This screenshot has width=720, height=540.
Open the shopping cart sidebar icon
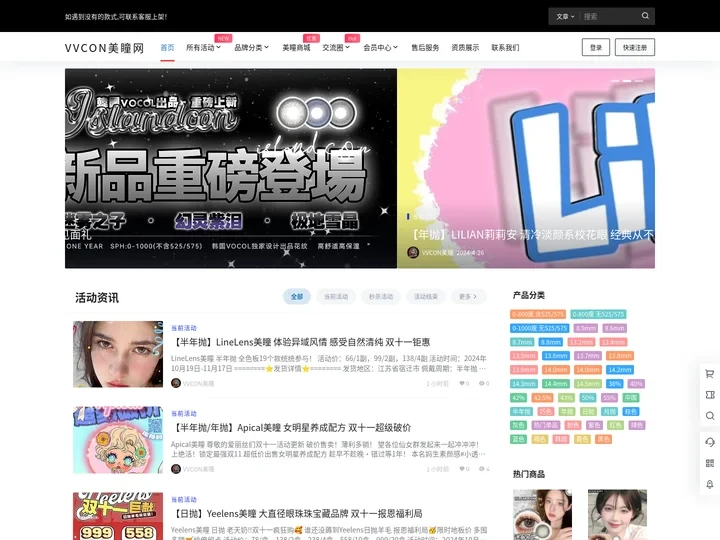point(709,374)
